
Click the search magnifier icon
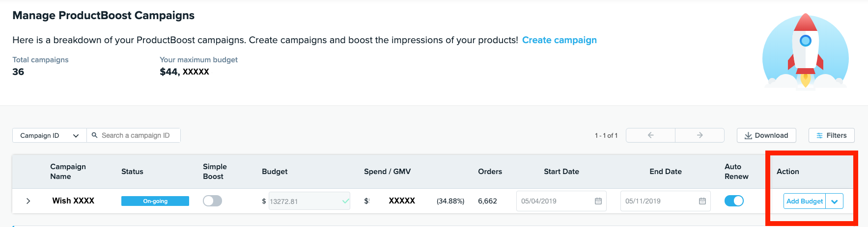[x=95, y=135]
